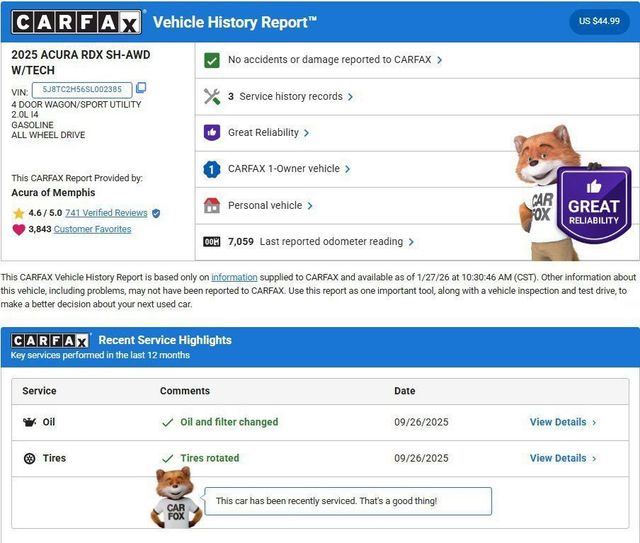
Task: Click the blue 1-Owner badge icon
Action: tap(211, 169)
